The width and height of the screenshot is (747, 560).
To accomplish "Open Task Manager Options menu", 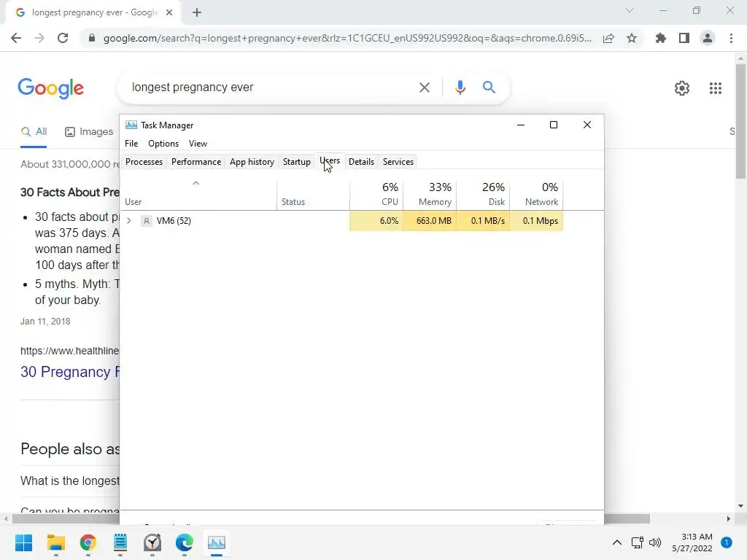I will coord(163,144).
